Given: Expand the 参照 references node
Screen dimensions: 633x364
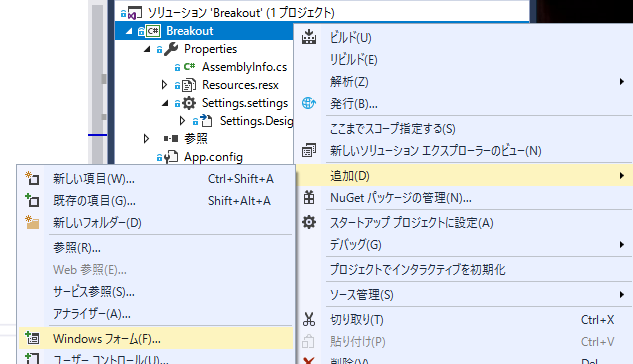Looking at the screenshot, I should (x=146, y=139).
